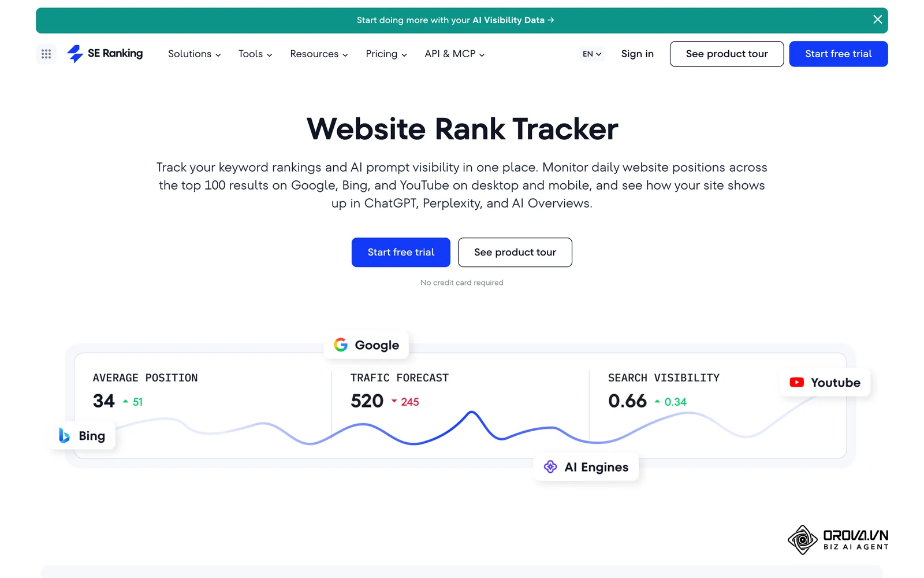Click the red down arrow beside 245
Screen dimensions: 924x578
pyautogui.click(x=394, y=401)
